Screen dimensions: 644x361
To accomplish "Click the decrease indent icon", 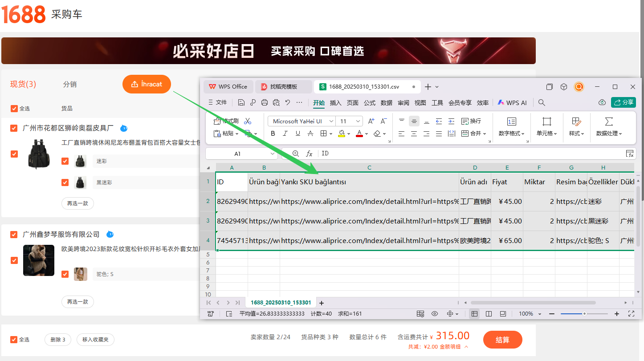I will 439,121.
